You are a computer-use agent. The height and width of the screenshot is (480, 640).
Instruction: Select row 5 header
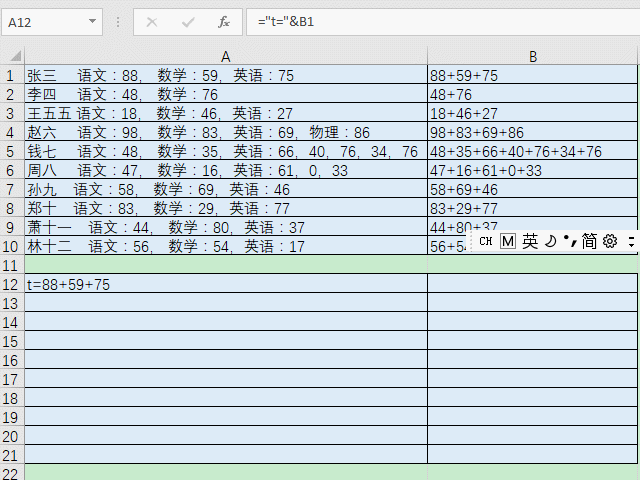(x=10, y=152)
